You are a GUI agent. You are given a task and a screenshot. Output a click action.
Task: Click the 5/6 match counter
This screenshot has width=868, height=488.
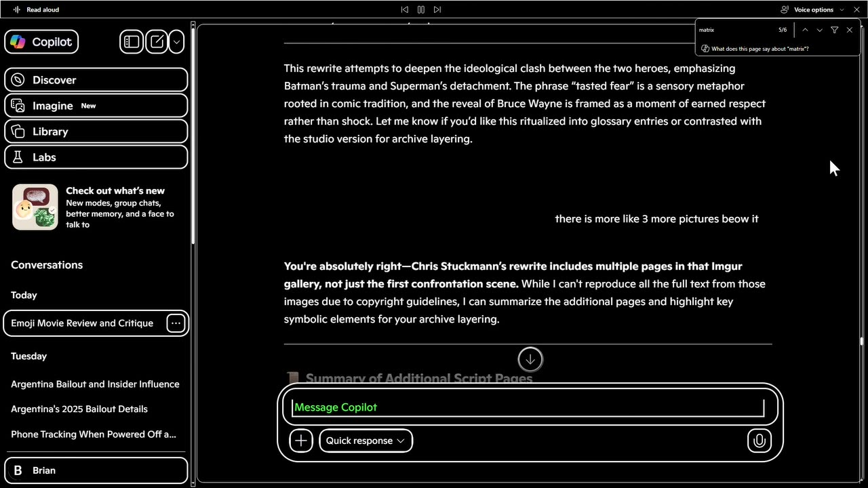tap(783, 30)
